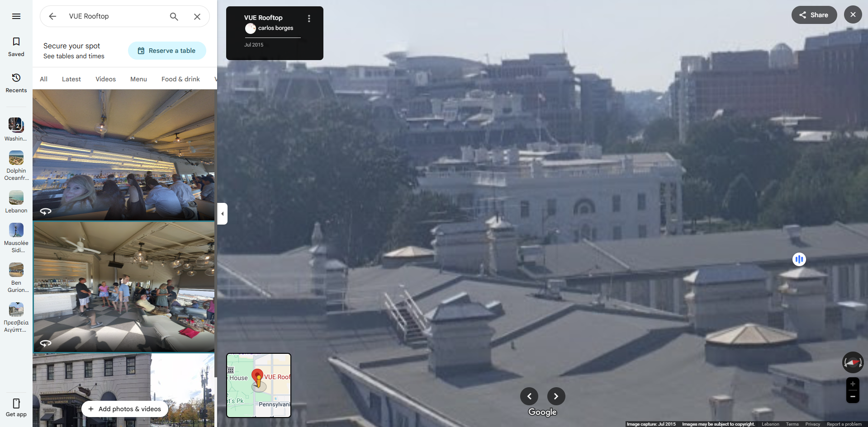Viewport: 868px width, 427px height.
Task: Clear the VUE Rooftop search text
Action: click(x=197, y=16)
